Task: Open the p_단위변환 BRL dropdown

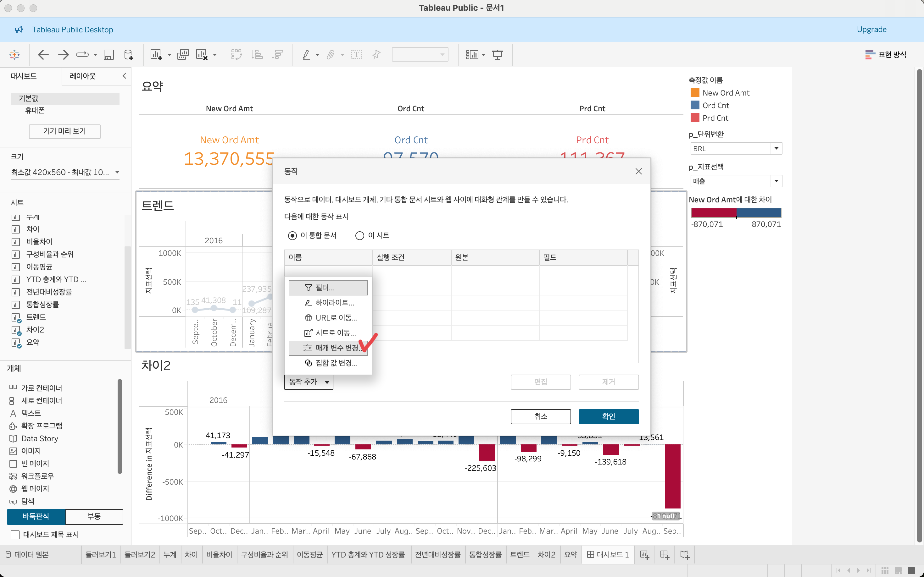Action: 776,148
